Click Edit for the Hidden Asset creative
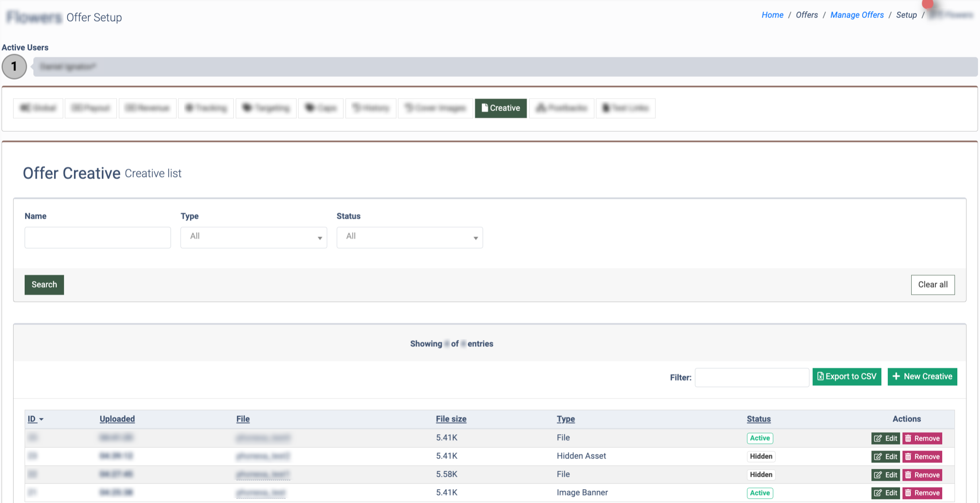 tap(885, 456)
